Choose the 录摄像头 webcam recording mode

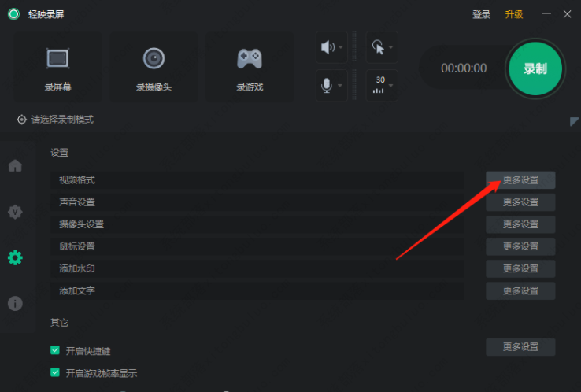pyautogui.click(x=154, y=67)
